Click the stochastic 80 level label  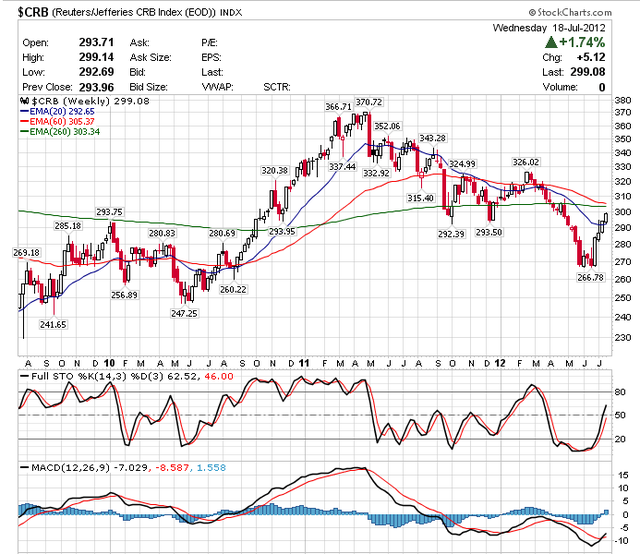click(620, 392)
